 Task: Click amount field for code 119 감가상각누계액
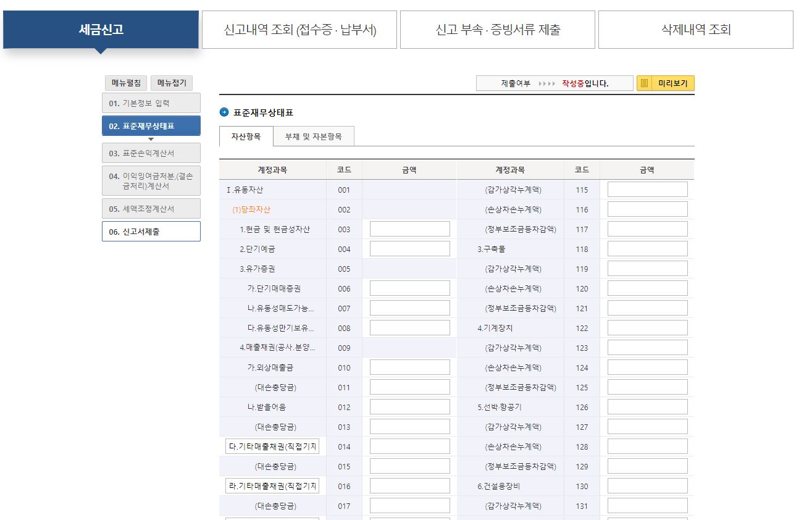tap(648, 269)
